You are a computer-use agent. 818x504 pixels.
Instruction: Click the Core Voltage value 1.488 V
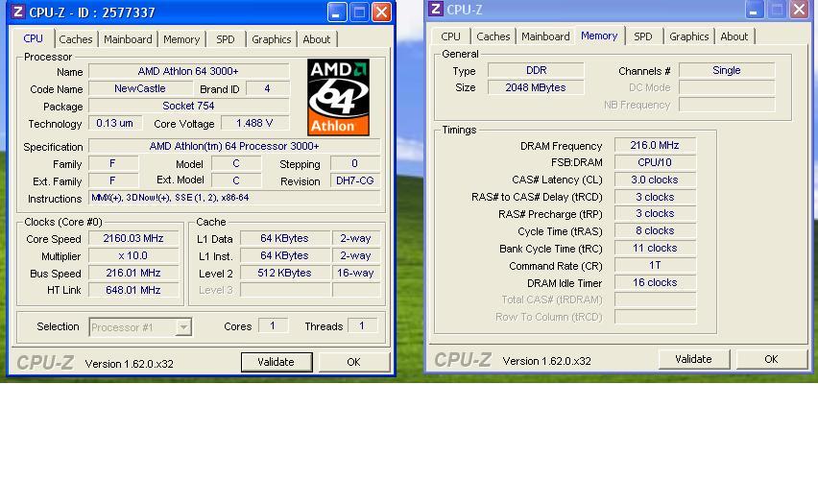(254, 123)
